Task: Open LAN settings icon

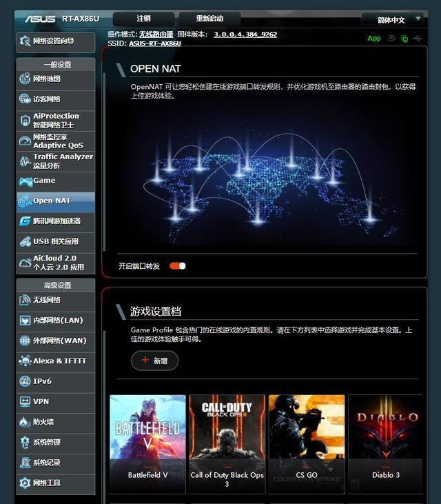Action: (25, 321)
